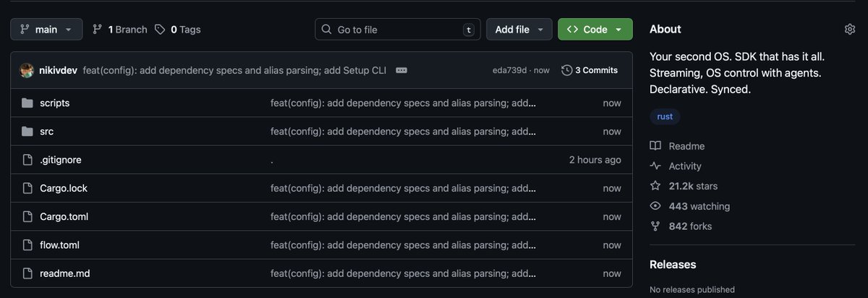Open the green Code dropdown
The width and height of the screenshot is (868, 298).
point(595,29)
